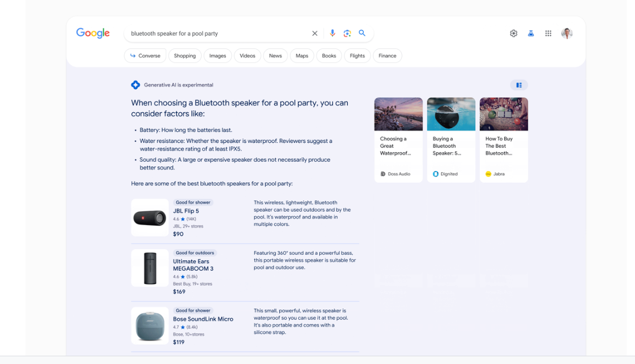Open Google Lens image search
Image resolution: width=635 pixels, height=364 pixels.
point(347,33)
